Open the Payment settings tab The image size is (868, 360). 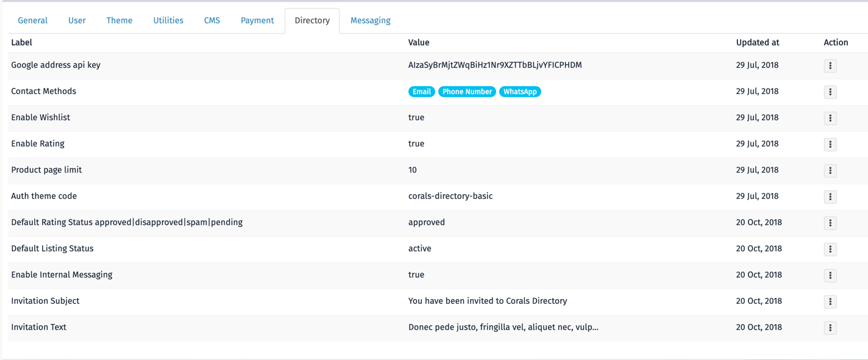[x=257, y=21]
